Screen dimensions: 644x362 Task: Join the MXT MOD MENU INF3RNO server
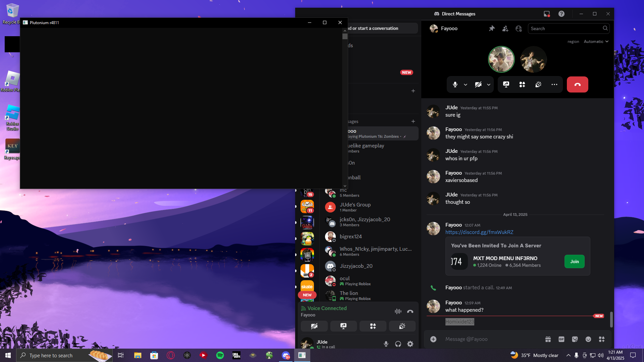pyautogui.click(x=574, y=261)
